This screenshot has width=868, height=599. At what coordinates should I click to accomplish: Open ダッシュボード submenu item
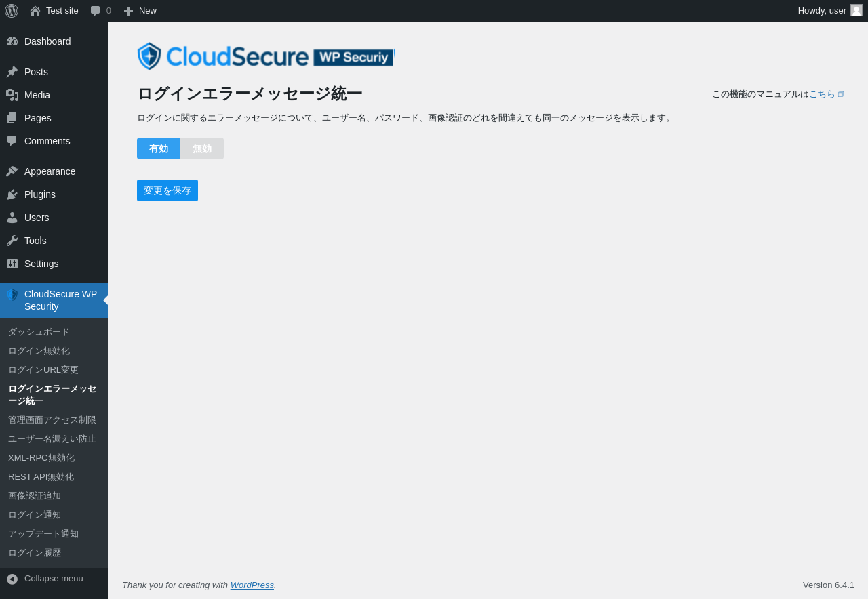coord(39,332)
